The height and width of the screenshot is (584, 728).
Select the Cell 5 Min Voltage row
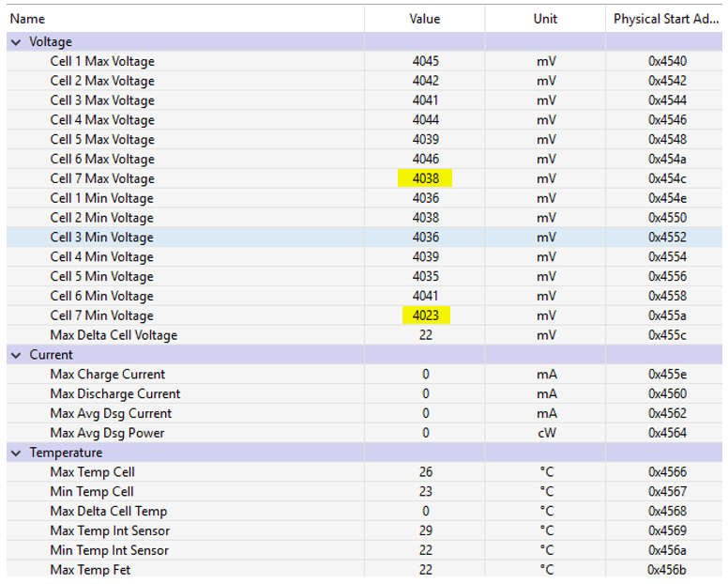[364, 276]
